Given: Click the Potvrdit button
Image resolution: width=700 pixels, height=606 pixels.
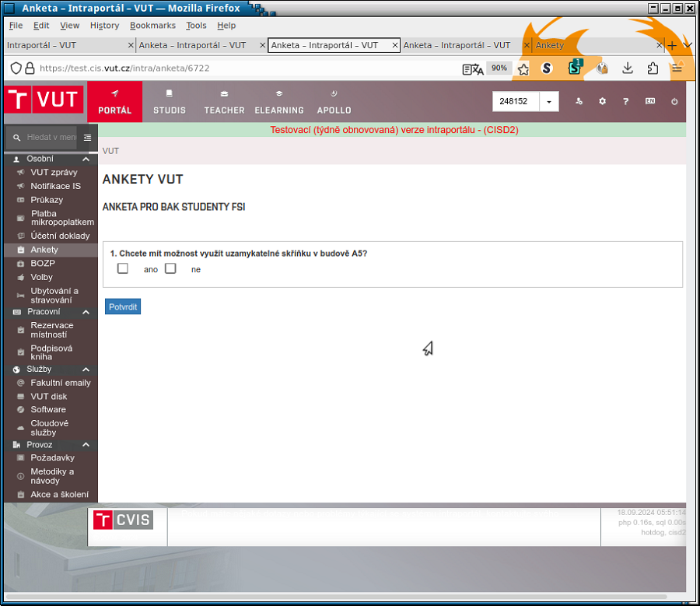Looking at the screenshot, I should click(123, 307).
